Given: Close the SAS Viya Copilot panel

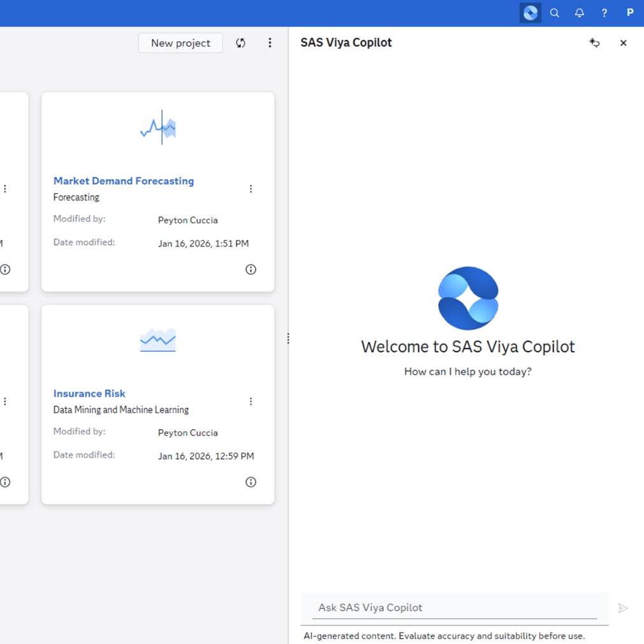Looking at the screenshot, I should pyautogui.click(x=624, y=43).
